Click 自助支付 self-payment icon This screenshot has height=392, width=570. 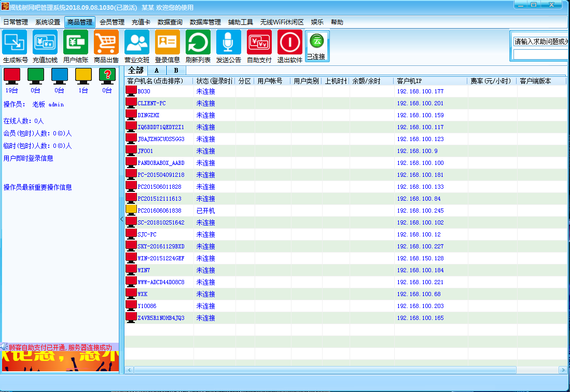tap(259, 43)
